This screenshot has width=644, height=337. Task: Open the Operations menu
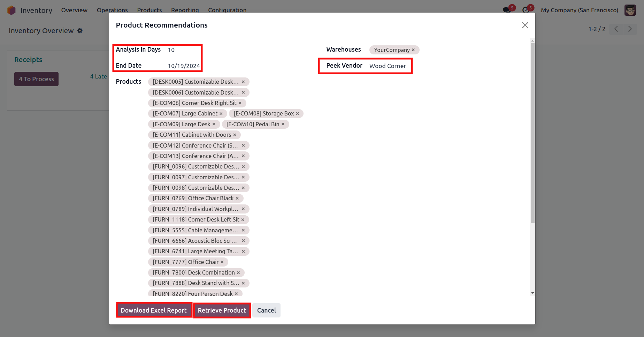coord(112,10)
